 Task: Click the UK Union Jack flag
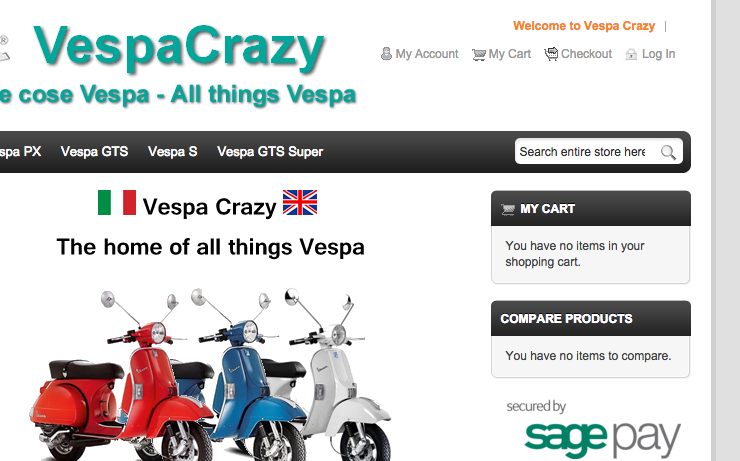(300, 202)
